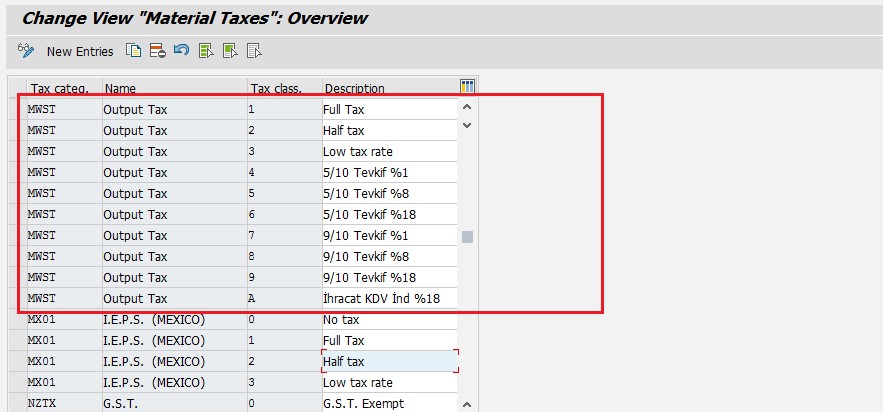Image resolution: width=883 pixels, height=412 pixels.
Task: Select row marker for MWST class A
Action: (x=16, y=298)
